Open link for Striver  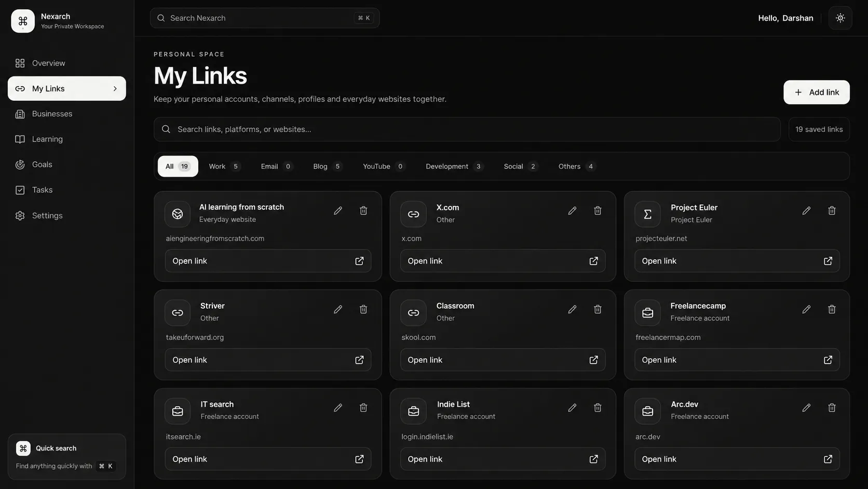(x=268, y=360)
